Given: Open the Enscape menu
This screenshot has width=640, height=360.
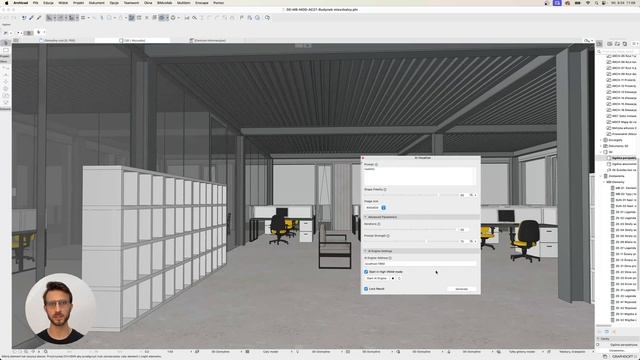Looking at the screenshot, I should point(202,3).
